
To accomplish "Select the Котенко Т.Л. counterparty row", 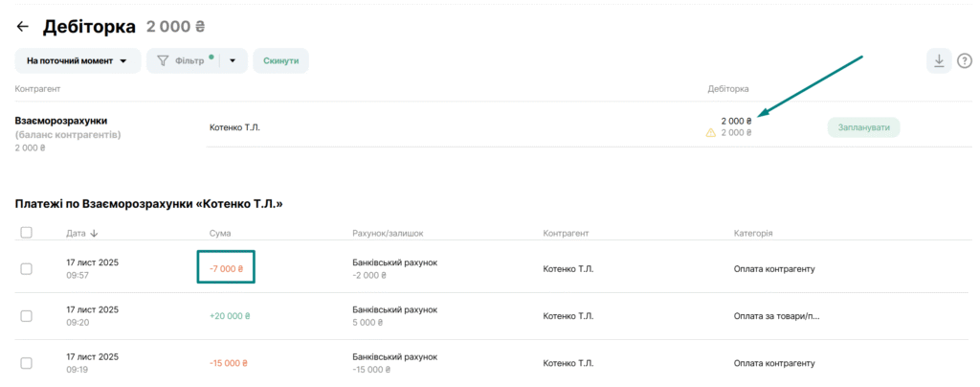I will [234, 127].
